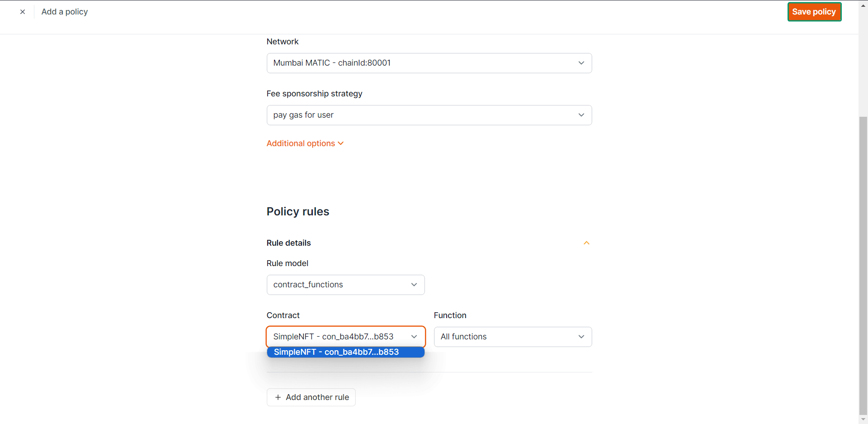
Task: Click the scrollbar down arrow
Action: point(863,420)
